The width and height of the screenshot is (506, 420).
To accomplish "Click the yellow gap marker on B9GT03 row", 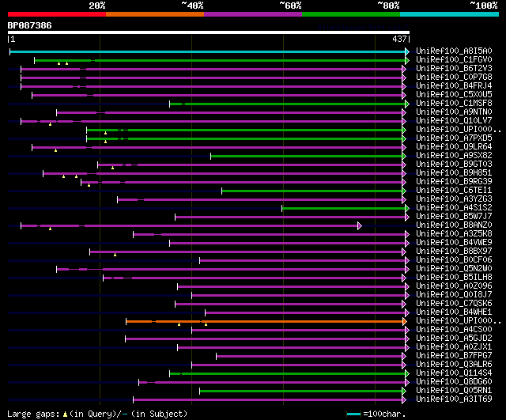I will tap(112, 168).
